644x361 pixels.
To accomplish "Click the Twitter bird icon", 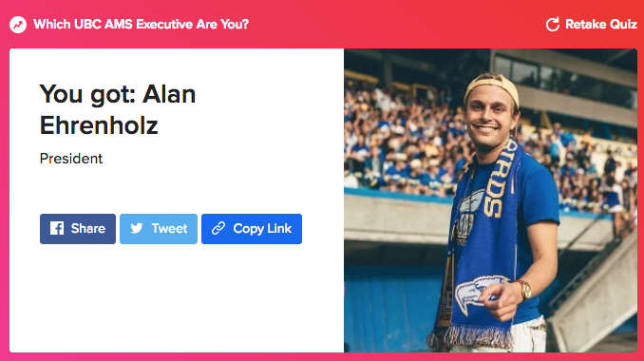I will [137, 228].
